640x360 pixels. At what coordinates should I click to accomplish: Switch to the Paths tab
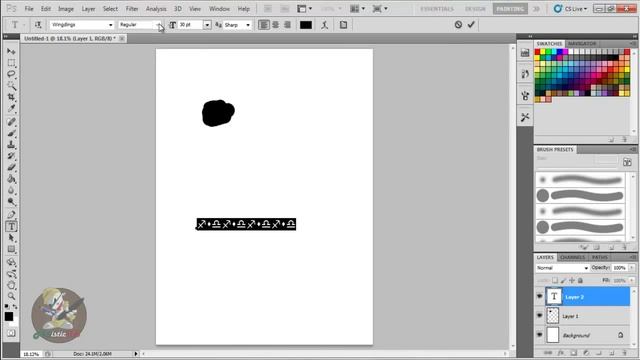click(600, 257)
